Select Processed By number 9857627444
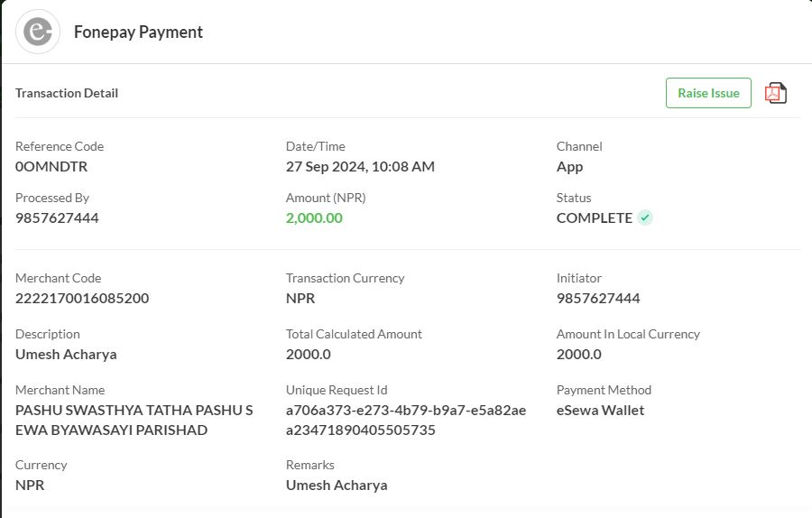The image size is (812, 518). click(x=57, y=218)
